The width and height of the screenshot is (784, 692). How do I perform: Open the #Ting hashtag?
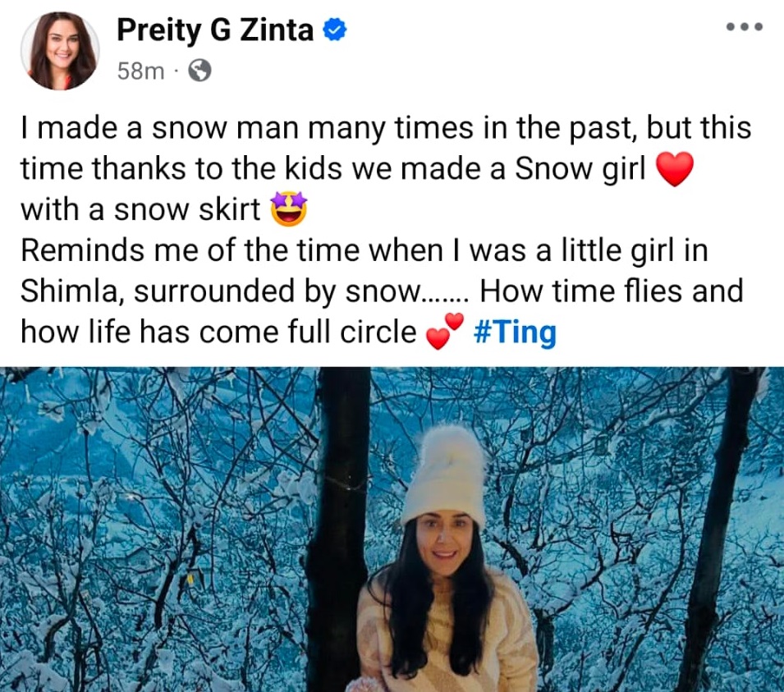click(x=516, y=332)
